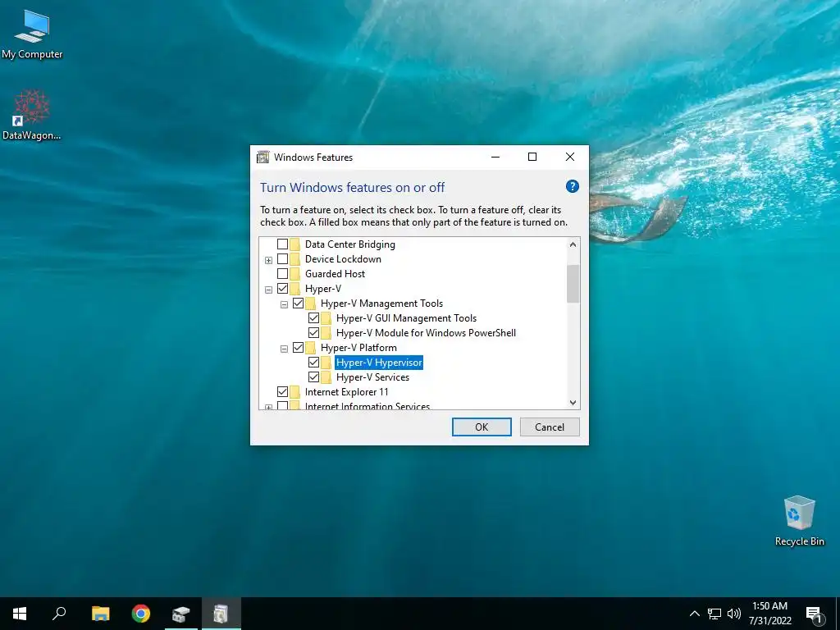840x630 pixels.
Task: Click Windows Features title bar icon
Action: coord(263,157)
